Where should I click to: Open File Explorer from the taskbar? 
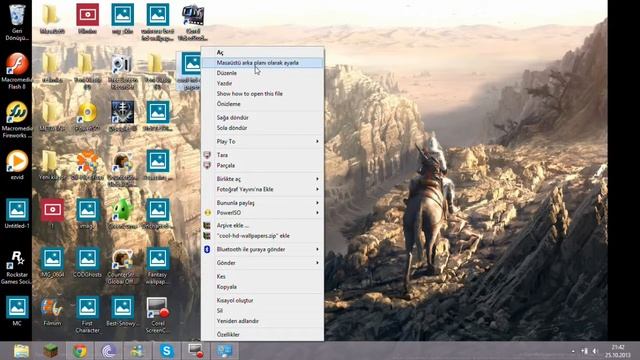click(21, 351)
